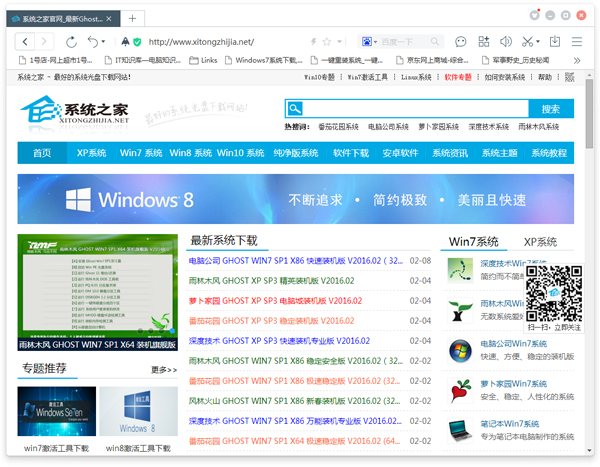Click the green security shield icon

[x=137, y=42]
